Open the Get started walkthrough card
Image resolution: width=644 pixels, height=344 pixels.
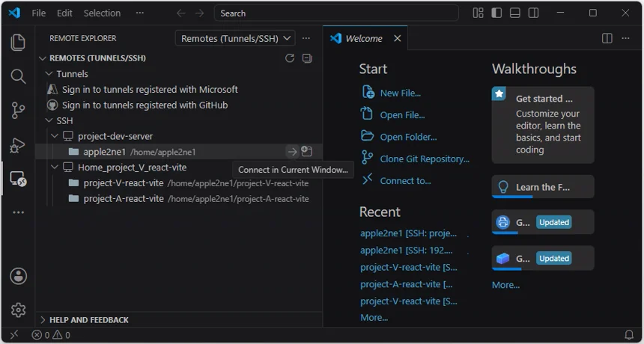tap(543, 125)
